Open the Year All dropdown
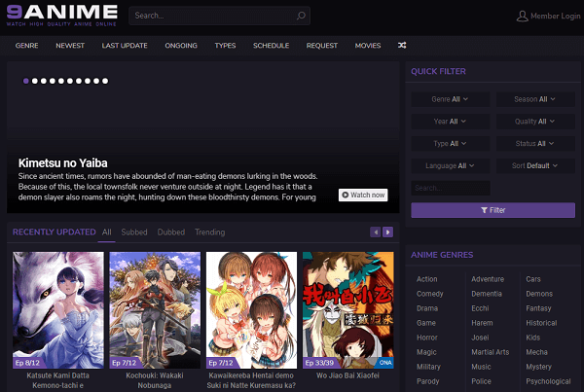 (451, 122)
